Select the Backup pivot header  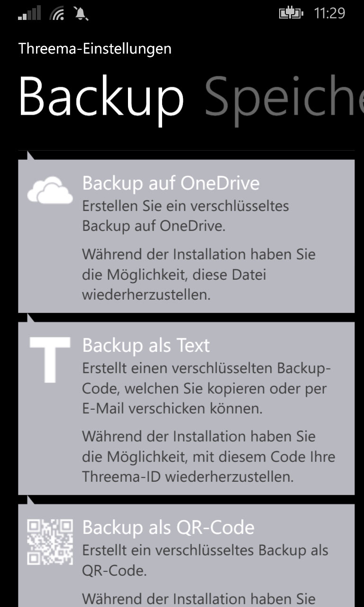tap(101, 97)
